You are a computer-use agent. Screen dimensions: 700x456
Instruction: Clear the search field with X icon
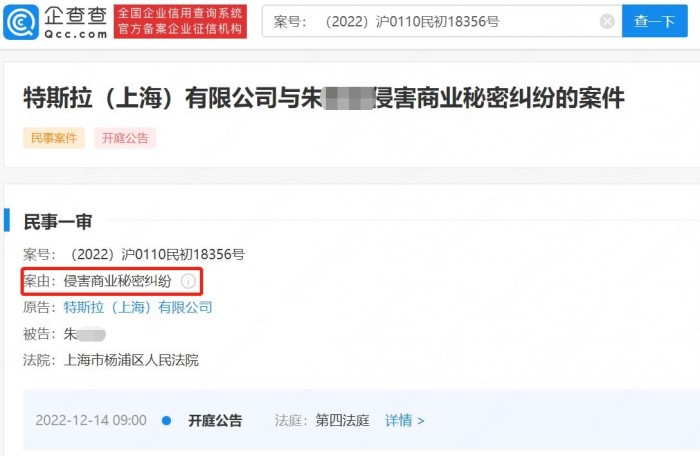pos(607,21)
